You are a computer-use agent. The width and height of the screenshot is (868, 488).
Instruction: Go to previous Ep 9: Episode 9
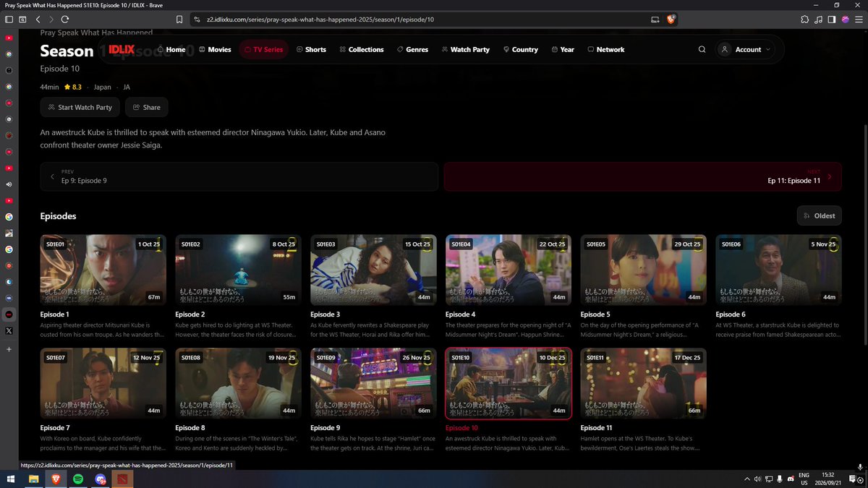click(x=239, y=176)
